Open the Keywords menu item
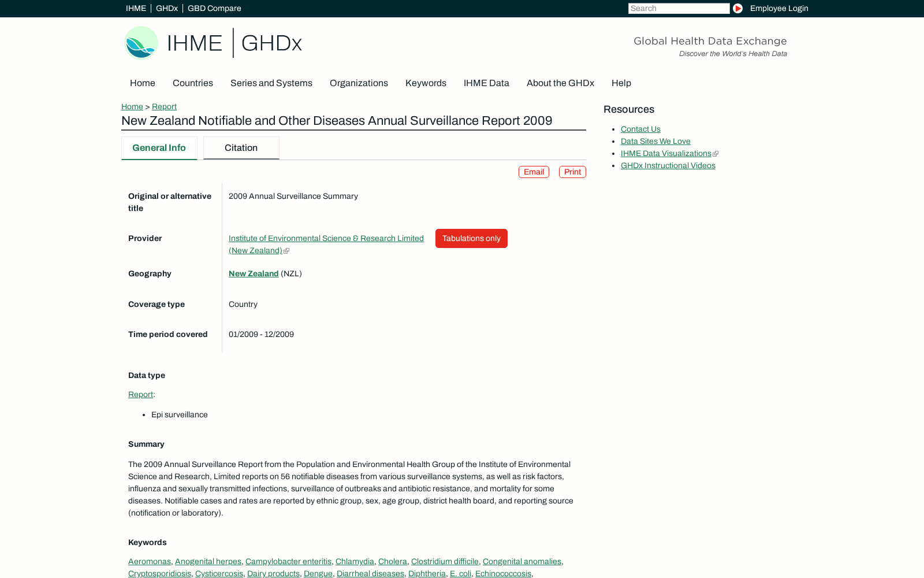The height and width of the screenshot is (578, 924). point(426,83)
